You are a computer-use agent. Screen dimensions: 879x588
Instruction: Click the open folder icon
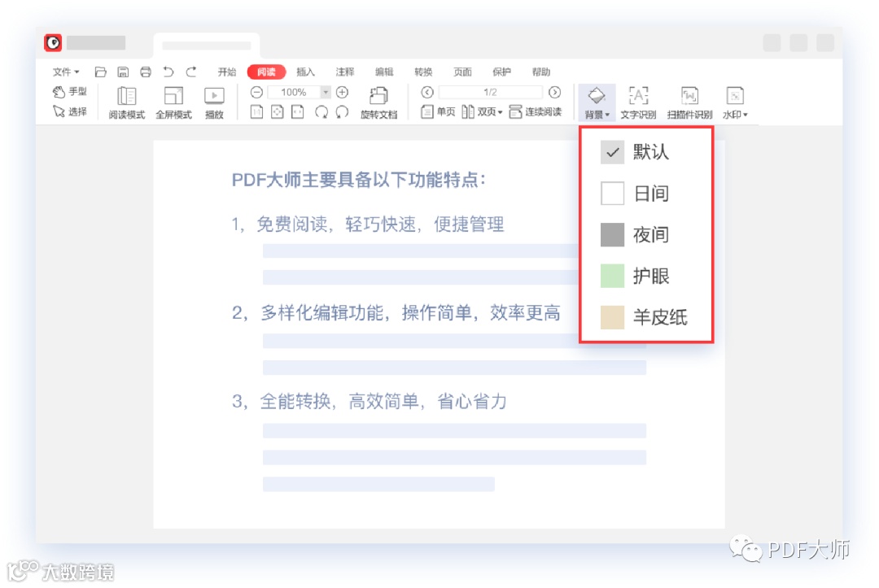[x=100, y=72]
